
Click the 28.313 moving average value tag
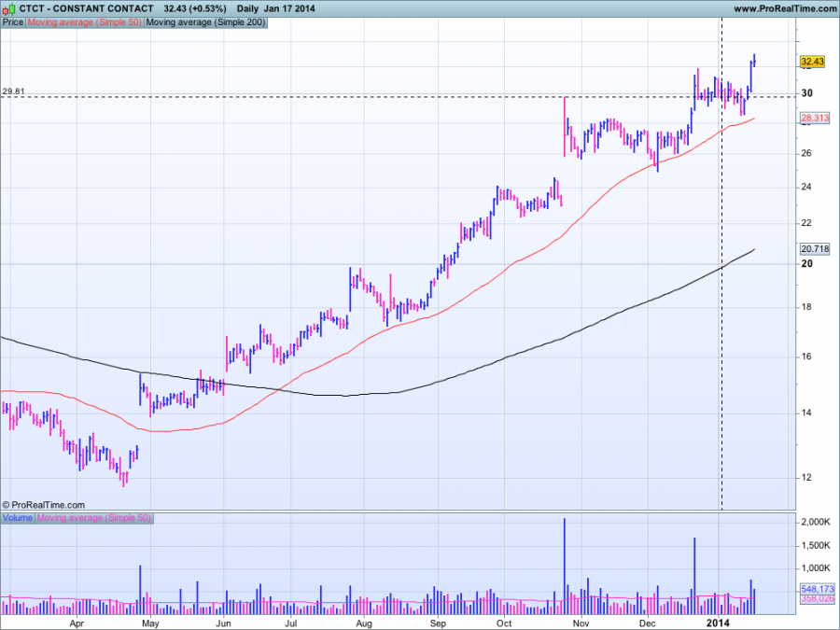815,118
